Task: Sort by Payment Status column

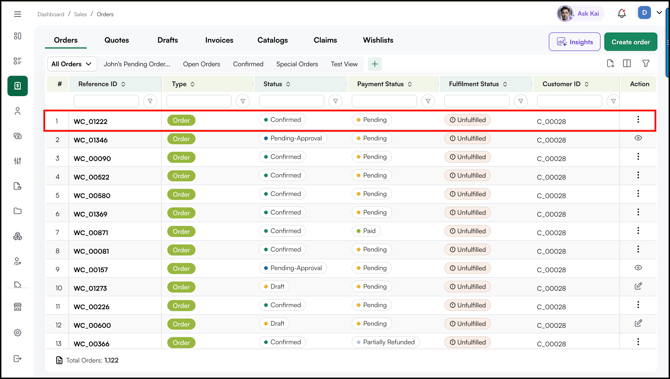Action: click(410, 84)
